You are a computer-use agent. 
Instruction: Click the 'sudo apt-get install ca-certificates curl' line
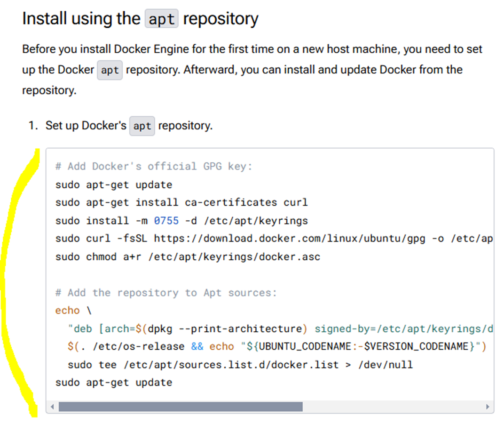(x=181, y=202)
